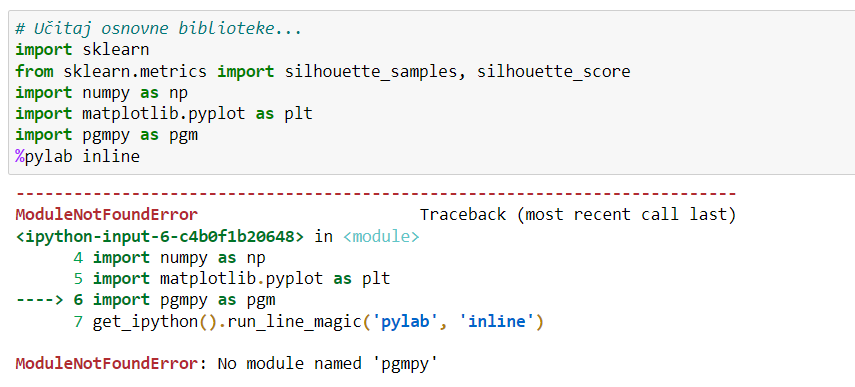Click the '<module>' text in traceback
Image resolution: width=855 pixels, height=387 pixels.
tap(381, 237)
